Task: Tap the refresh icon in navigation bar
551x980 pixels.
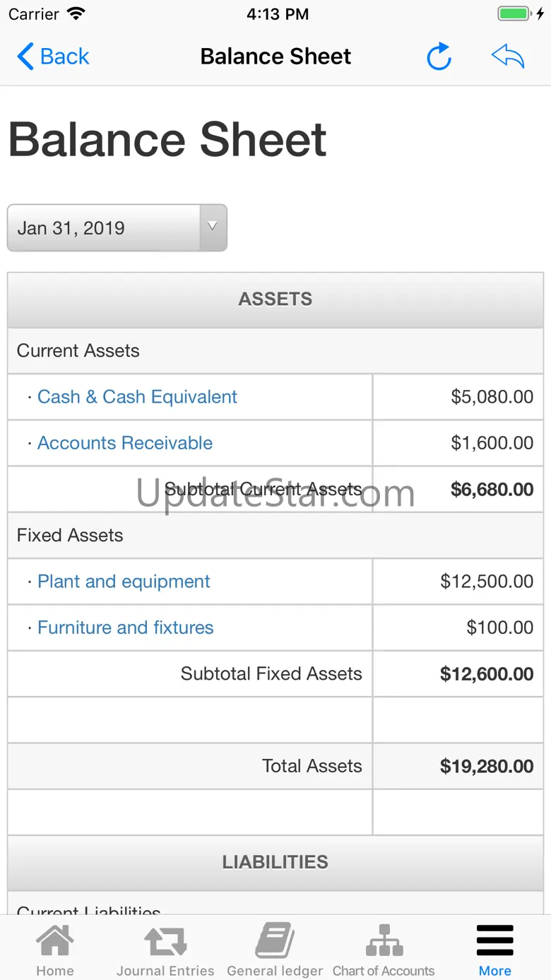Action: pos(439,57)
